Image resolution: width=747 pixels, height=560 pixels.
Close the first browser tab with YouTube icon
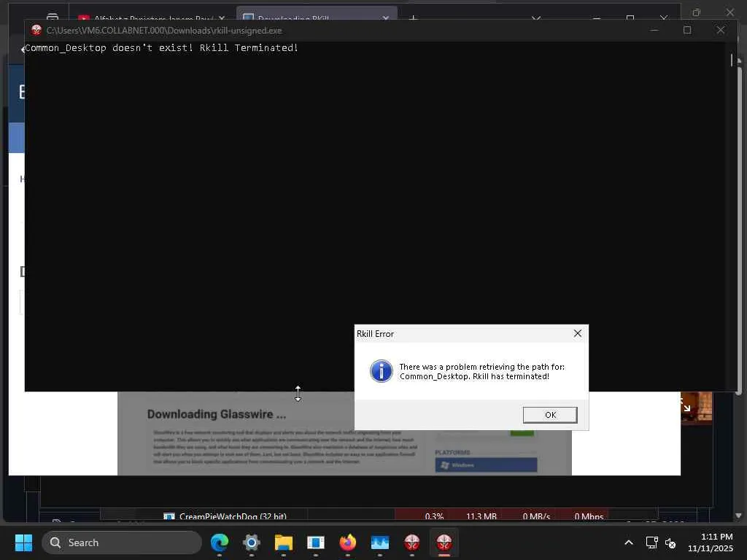click(x=222, y=18)
